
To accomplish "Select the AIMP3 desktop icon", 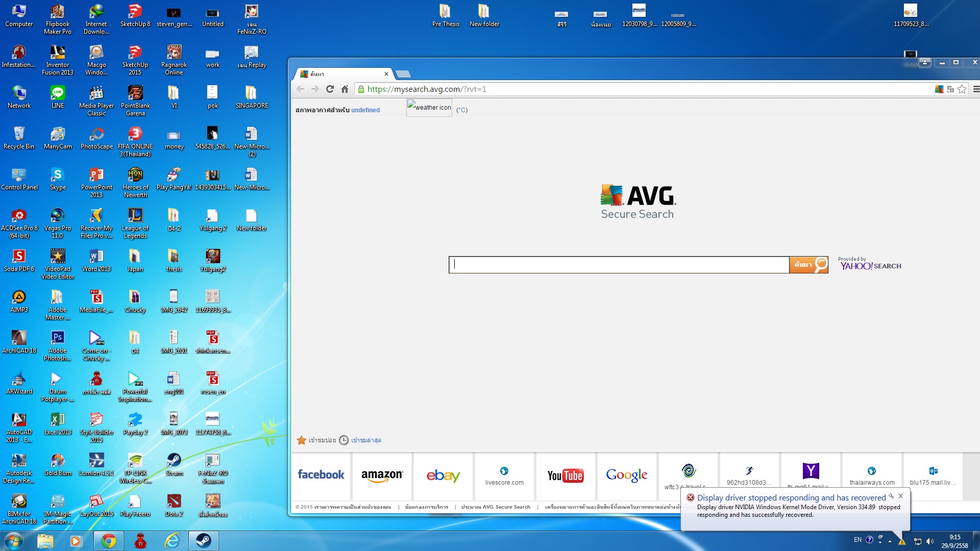I will pyautogui.click(x=19, y=301).
